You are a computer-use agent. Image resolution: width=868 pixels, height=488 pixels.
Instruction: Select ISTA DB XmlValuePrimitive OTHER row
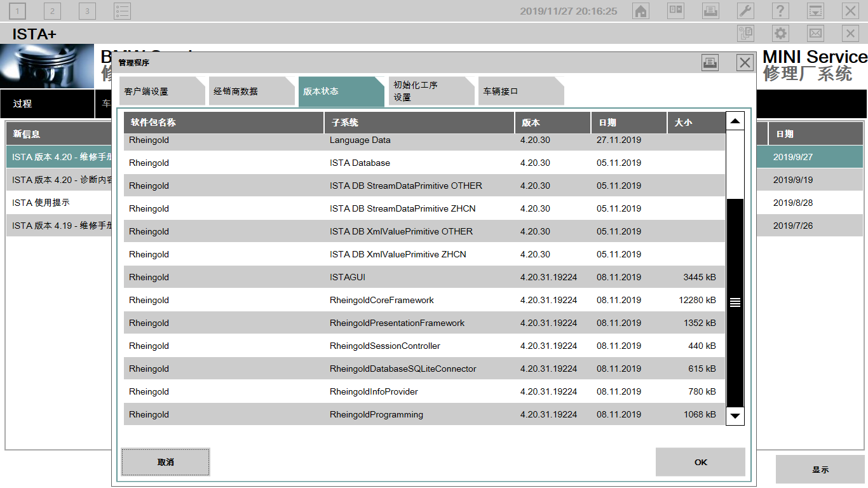[424, 231]
